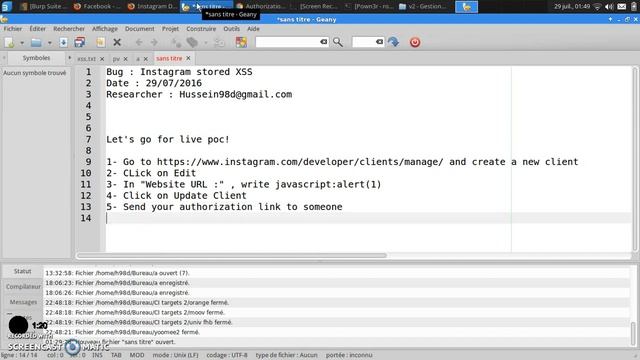Switch to the Authorization taskbar window
The width and height of the screenshot is (640, 360).
click(260, 6)
